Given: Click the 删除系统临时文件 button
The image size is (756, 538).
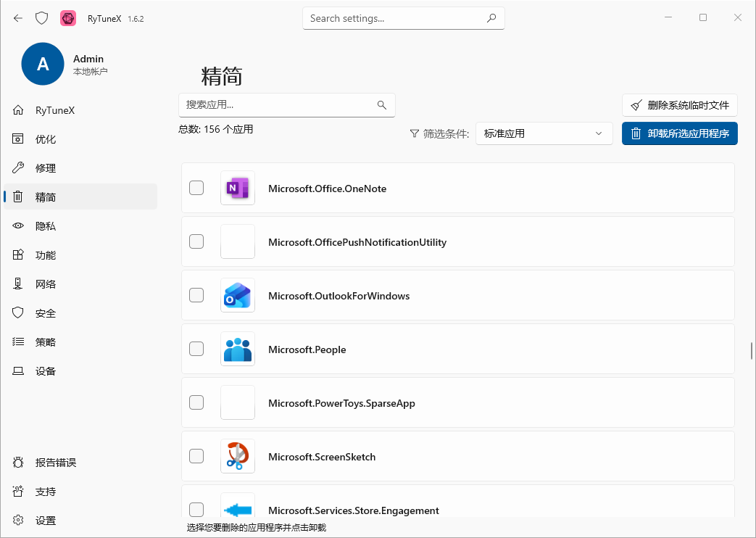Looking at the screenshot, I should coord(679,105).
